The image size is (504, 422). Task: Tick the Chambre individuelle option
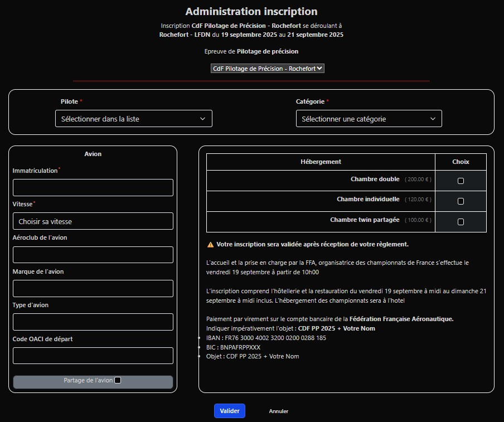461,201
